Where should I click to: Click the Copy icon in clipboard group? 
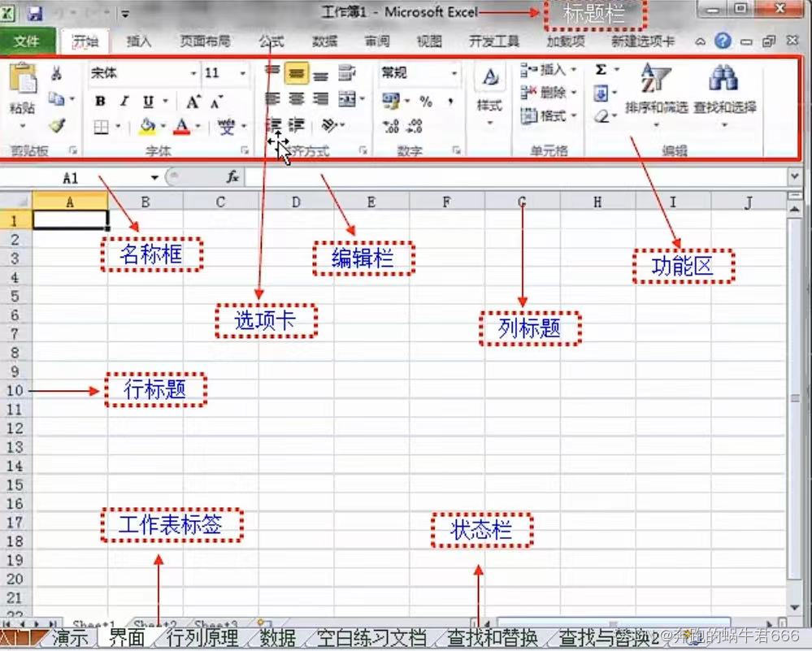[56, 98]
